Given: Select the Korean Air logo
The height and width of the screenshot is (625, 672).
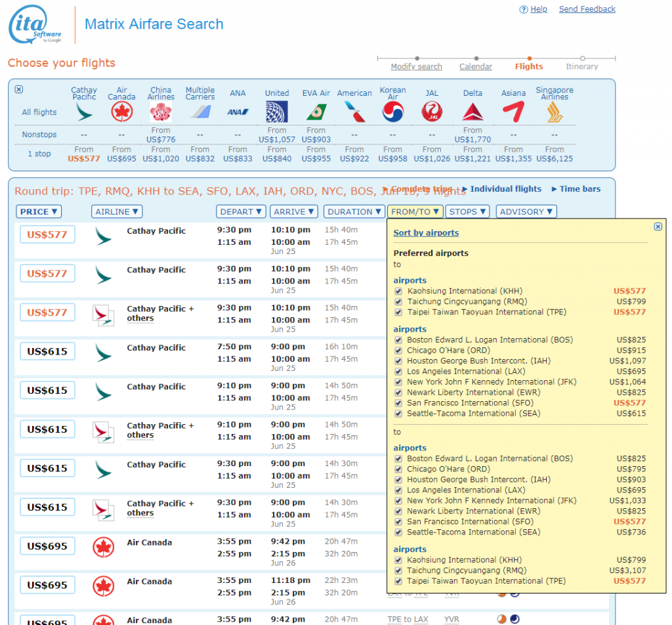Looking at the screenshot, I should [x=393, y=112].
